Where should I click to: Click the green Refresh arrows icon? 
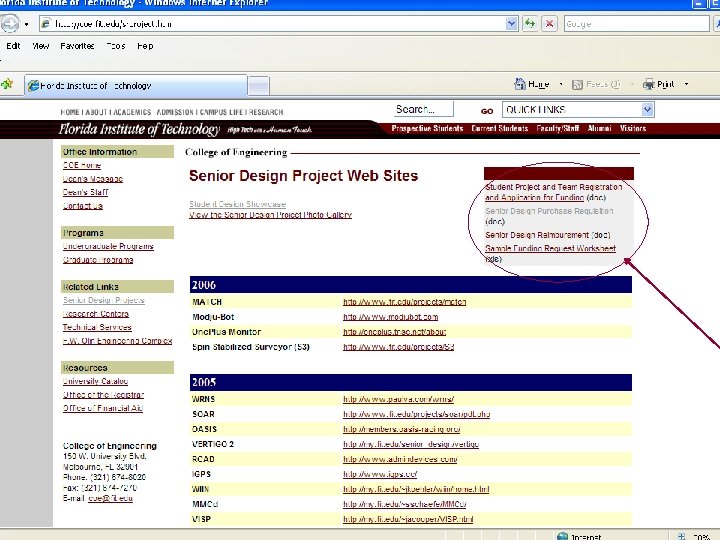(530, 23)
